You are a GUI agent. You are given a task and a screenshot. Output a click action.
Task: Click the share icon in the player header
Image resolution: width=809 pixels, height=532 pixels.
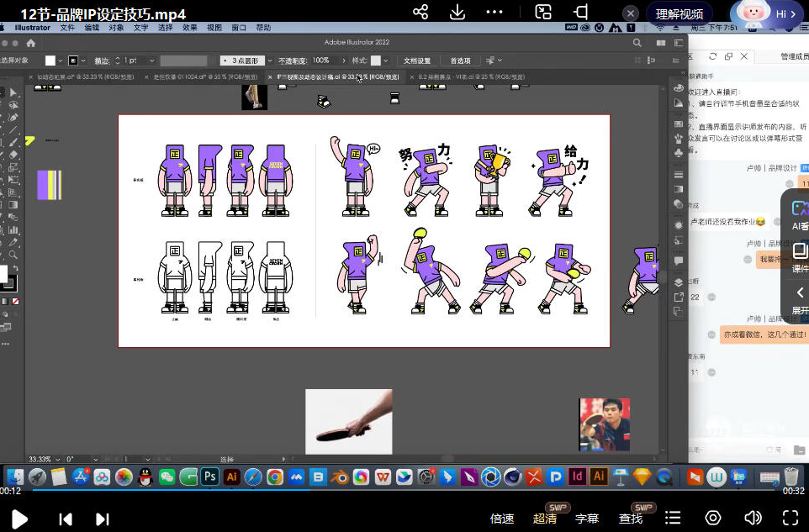pos(420,12)
